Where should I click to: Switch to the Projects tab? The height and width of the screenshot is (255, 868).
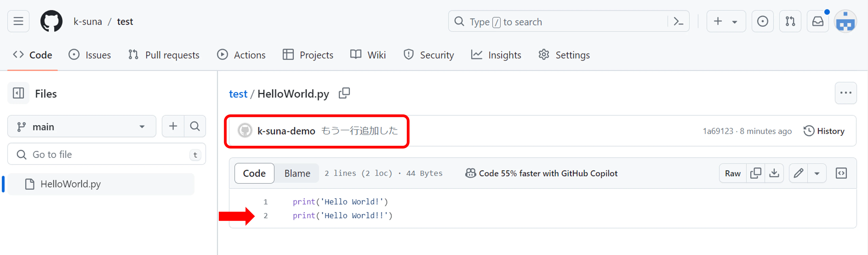308,55
